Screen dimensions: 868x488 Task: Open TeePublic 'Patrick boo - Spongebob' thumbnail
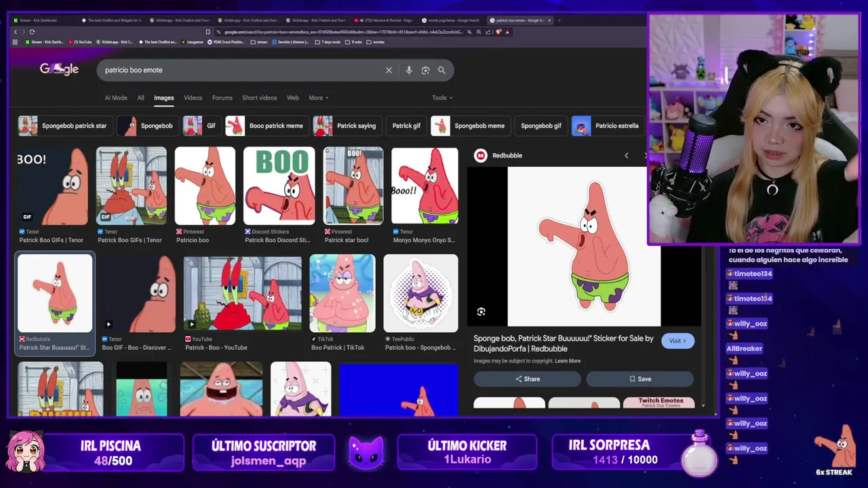tap(420, 293)
